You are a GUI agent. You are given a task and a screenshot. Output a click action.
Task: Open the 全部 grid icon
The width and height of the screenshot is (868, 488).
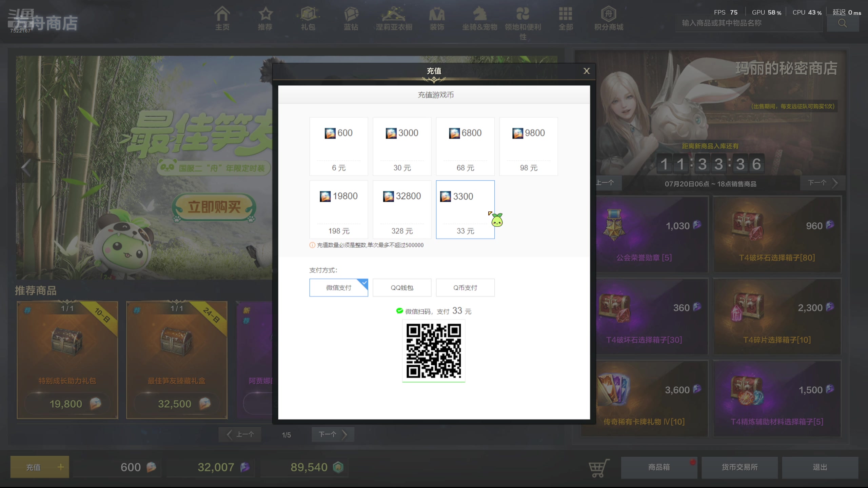[566, 14]
